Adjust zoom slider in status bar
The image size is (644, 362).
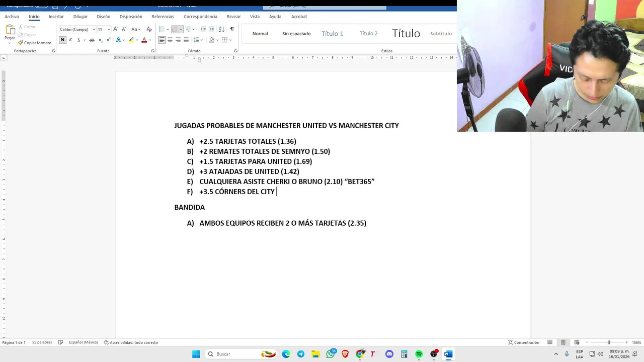coord(609,342)
